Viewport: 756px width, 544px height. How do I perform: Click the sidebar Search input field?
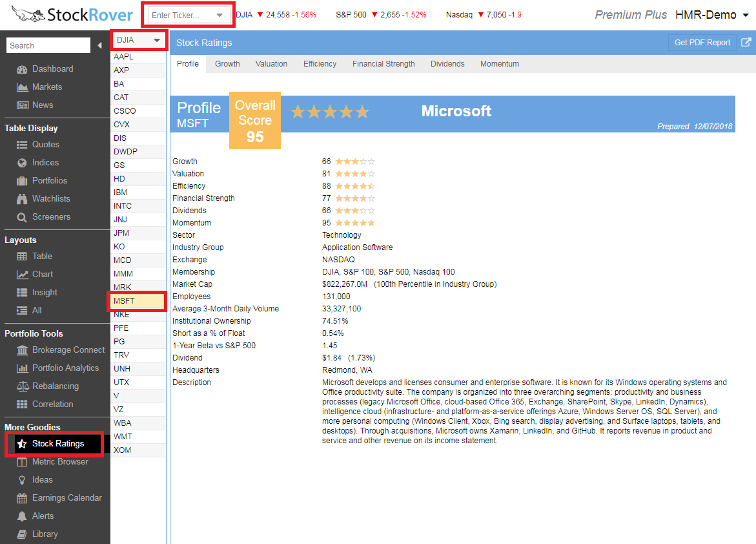[x=48, y=45]
